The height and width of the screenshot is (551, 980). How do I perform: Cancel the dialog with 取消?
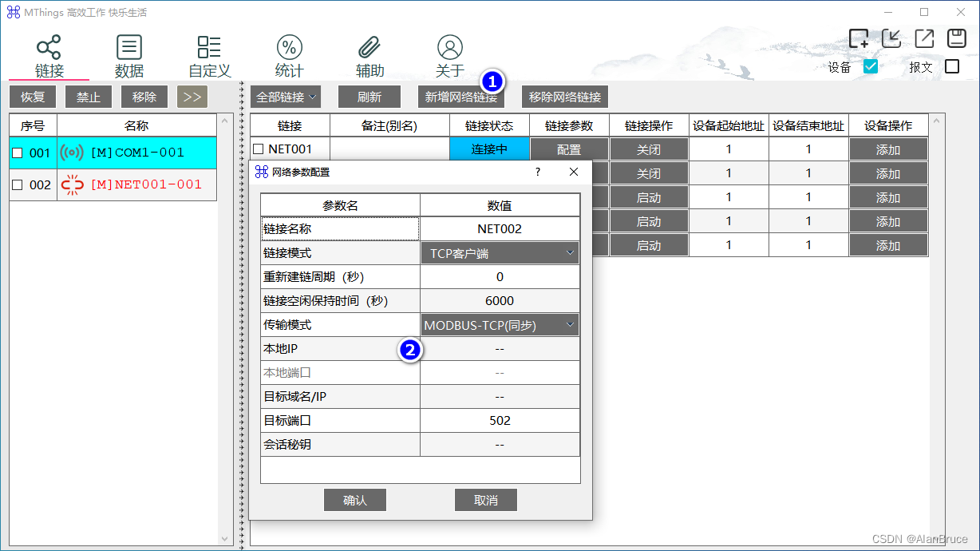pyautogui.click(x=486, y=500)
